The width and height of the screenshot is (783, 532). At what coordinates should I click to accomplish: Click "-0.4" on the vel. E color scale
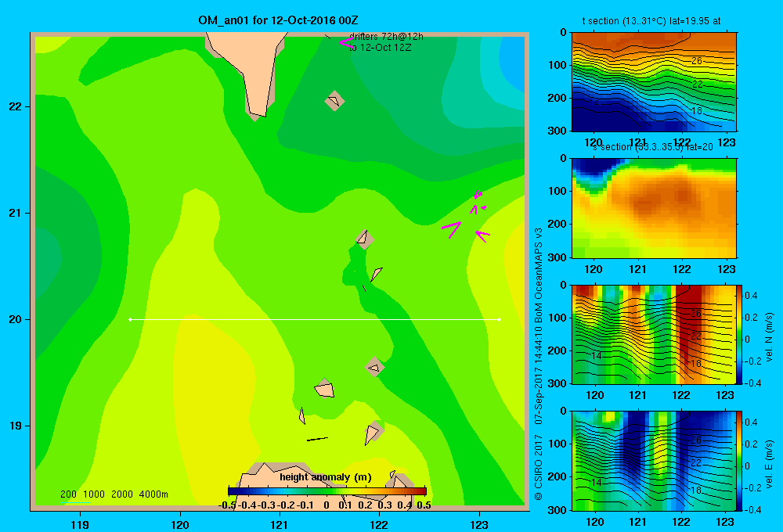752,510
